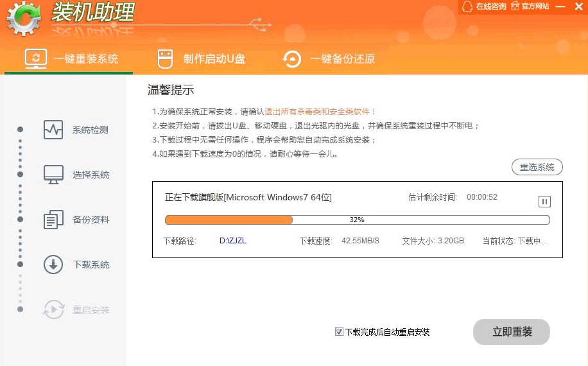Open the 官方网站 link text
This screenshot has width=588, height=366.
coord(535,6)
